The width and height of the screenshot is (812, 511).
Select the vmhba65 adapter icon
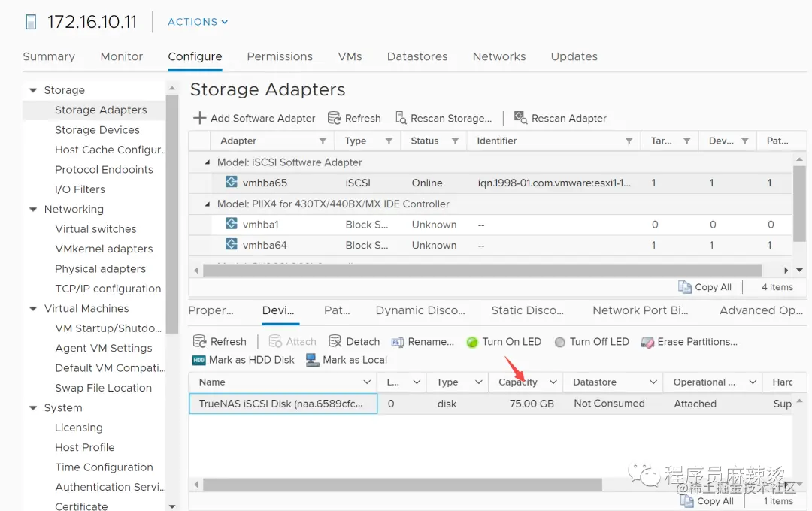click(231, 183)
